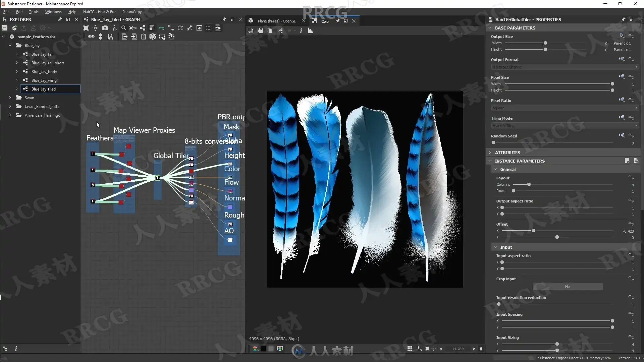The image size is (644, 362).
Task: Open the HairTG - Hair & Fur menu
Action: pos(99,12)
